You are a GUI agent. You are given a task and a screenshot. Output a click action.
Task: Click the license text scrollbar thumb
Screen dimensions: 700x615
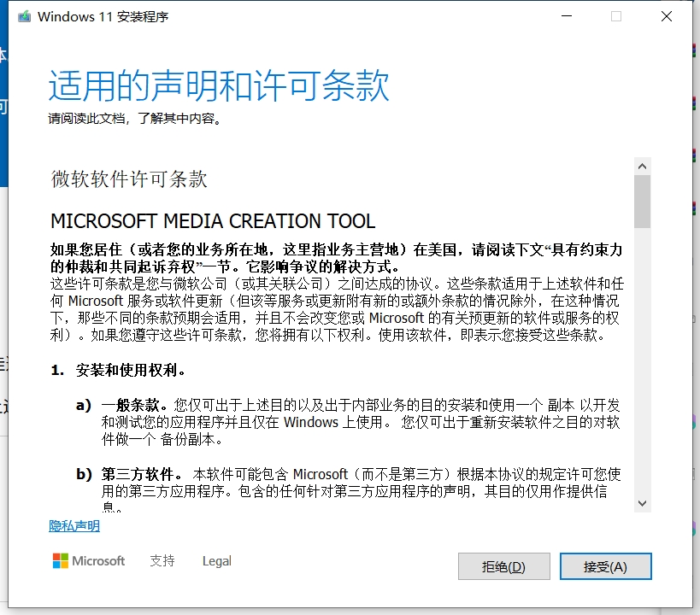642,201
